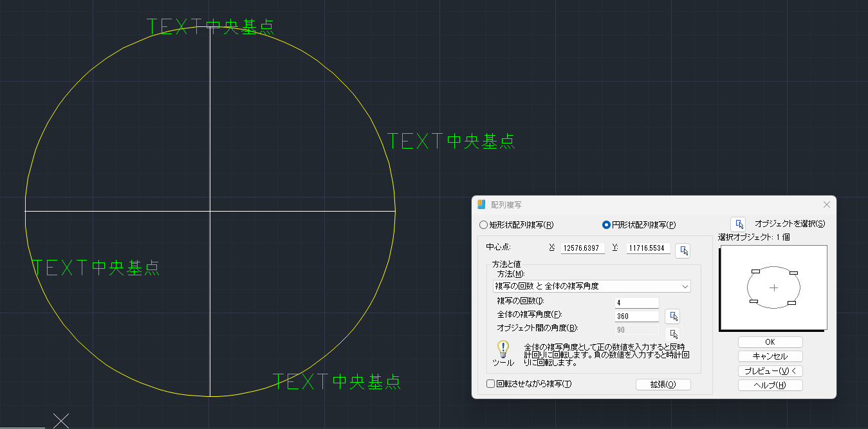Click the ヘルプ button
This screenshot has width=868, height=429.
click(x=770, y=385)
